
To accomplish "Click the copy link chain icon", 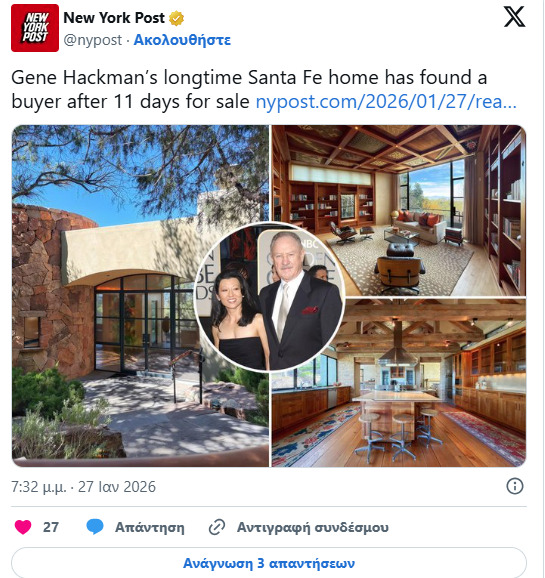I will (x=217, y=527).
